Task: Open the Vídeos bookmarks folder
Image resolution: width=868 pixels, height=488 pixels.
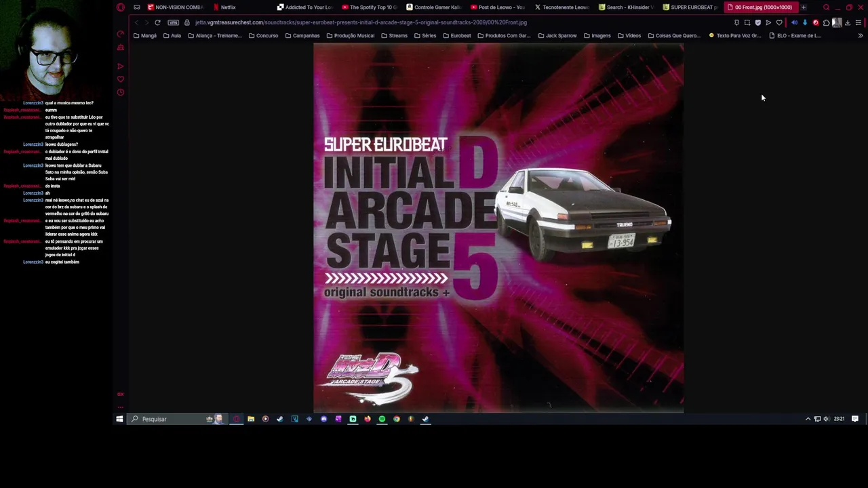Action: coord(629,36)
